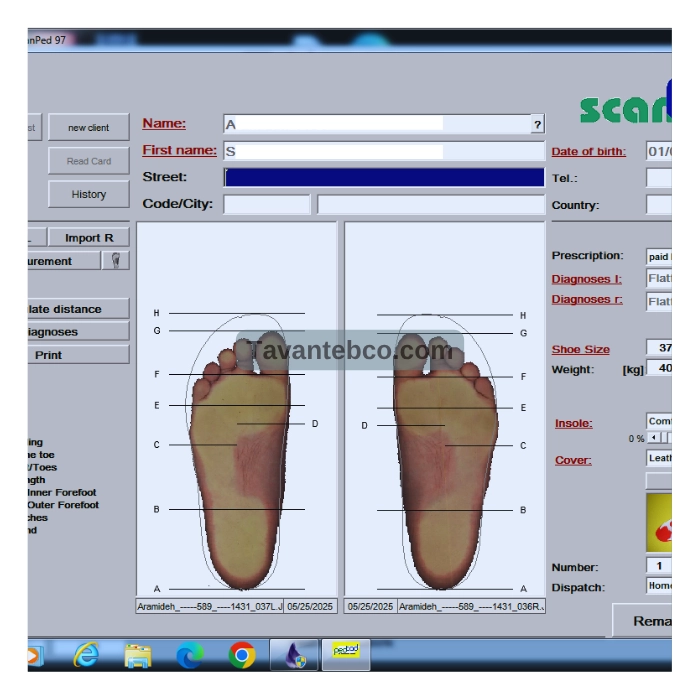
Task: Open Google Chrome from the taskbar
Action: click(241, 655)
